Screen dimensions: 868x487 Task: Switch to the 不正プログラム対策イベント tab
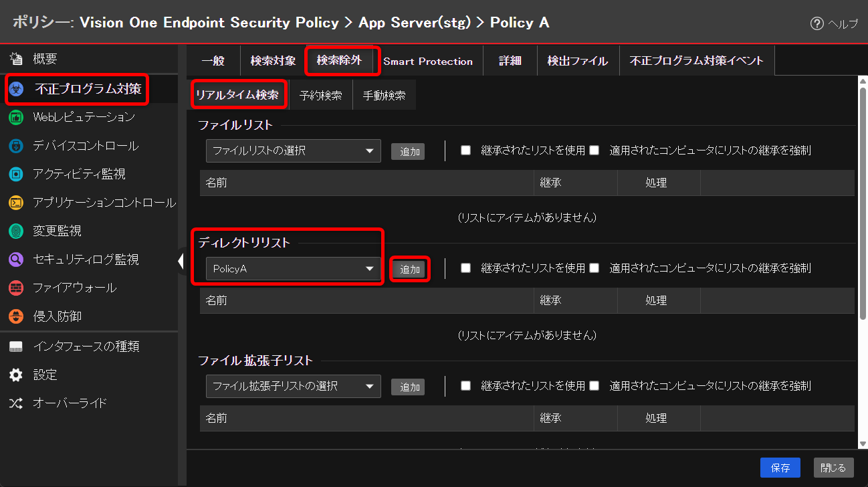697,61
